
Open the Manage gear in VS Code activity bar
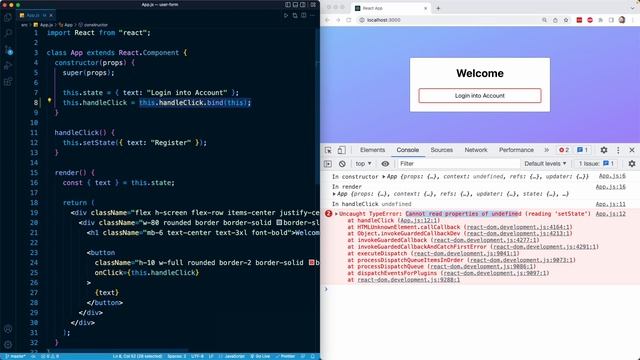click(x=8, y=344)
